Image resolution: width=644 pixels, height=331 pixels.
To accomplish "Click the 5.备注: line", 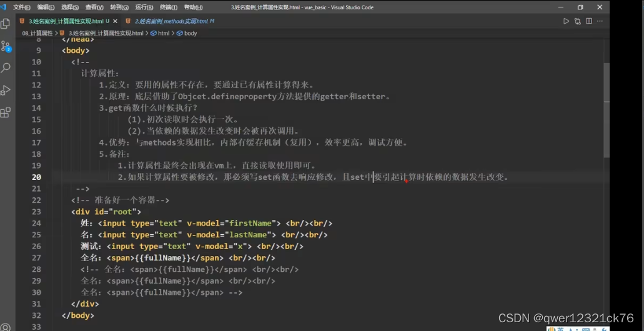I will [114, 154].
